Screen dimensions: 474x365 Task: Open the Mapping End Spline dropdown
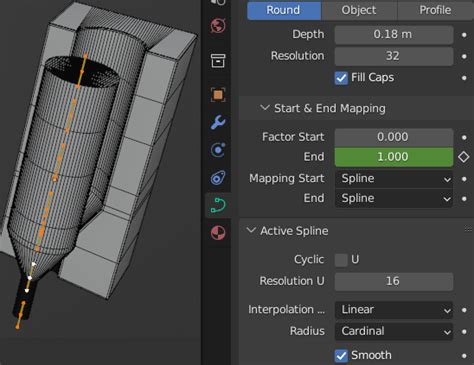(x=394, y=199)
